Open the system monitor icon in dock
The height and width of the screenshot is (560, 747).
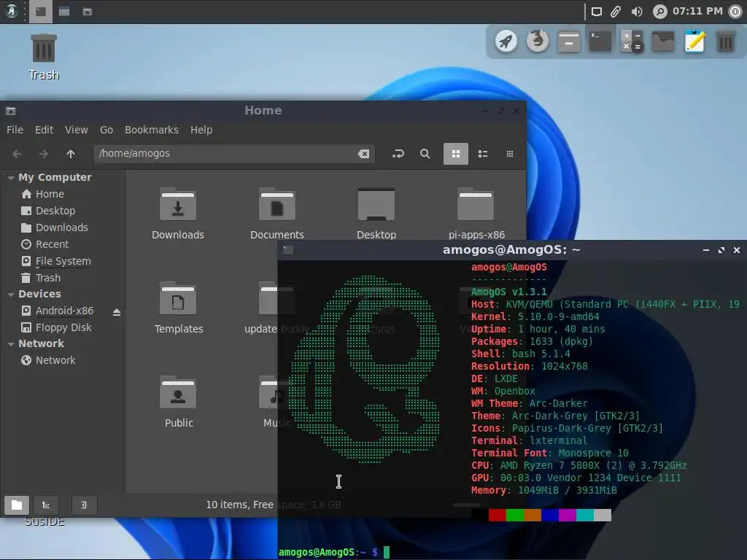[662, 42]
